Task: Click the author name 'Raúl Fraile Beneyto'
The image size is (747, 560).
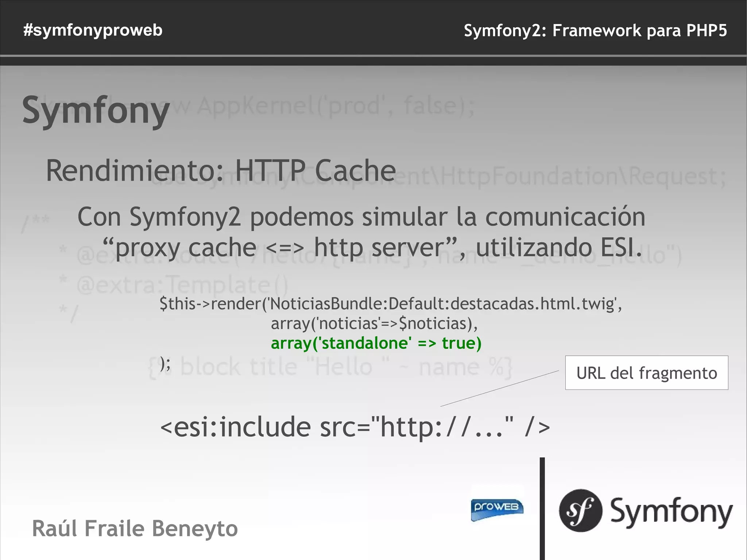Action: point(135,529)
